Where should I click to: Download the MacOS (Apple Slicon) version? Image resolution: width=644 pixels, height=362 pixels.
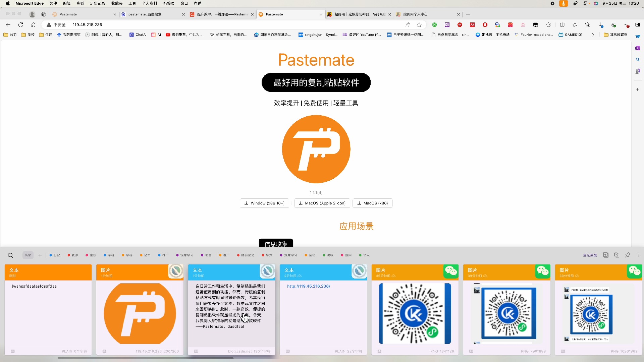pyautogui.click(x=322, y=203)
